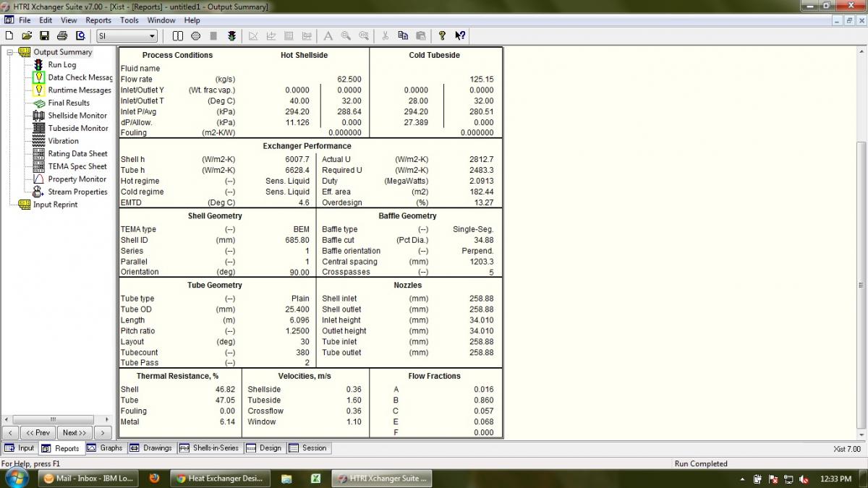
Task: Click the font 'A' toolbar icon
Action: [x=328, y=35]
